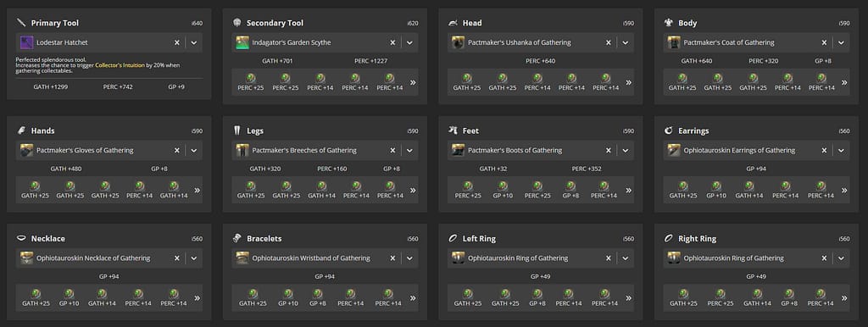The height and width of the screenshot is (327, 868).
Task: Expand Legs materia list with double arrow
Action: pyautogui.click(x=413, y=191)
